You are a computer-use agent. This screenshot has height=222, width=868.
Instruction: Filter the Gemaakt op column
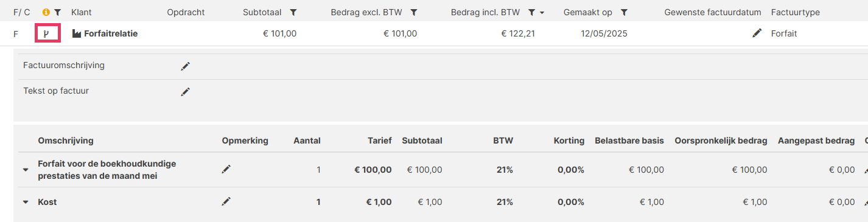point(624,12)
